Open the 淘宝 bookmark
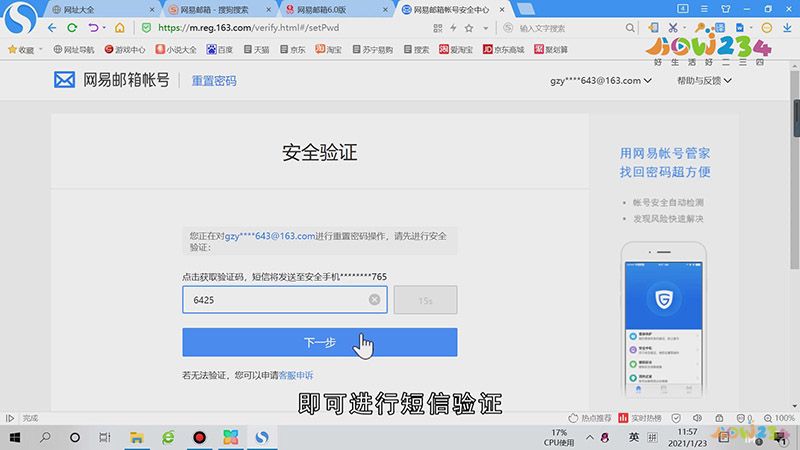 click(x=328, y=49)
